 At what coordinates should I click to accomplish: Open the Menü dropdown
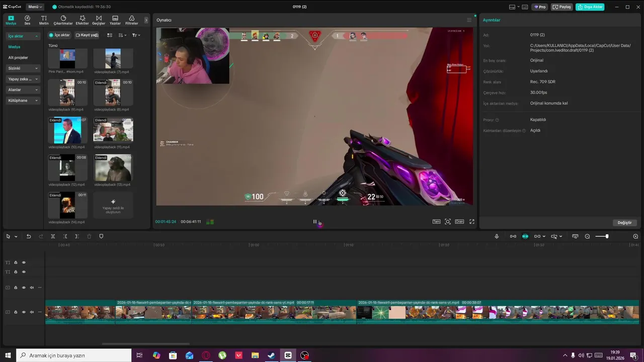pyautogui.click(x=35, y=7)
